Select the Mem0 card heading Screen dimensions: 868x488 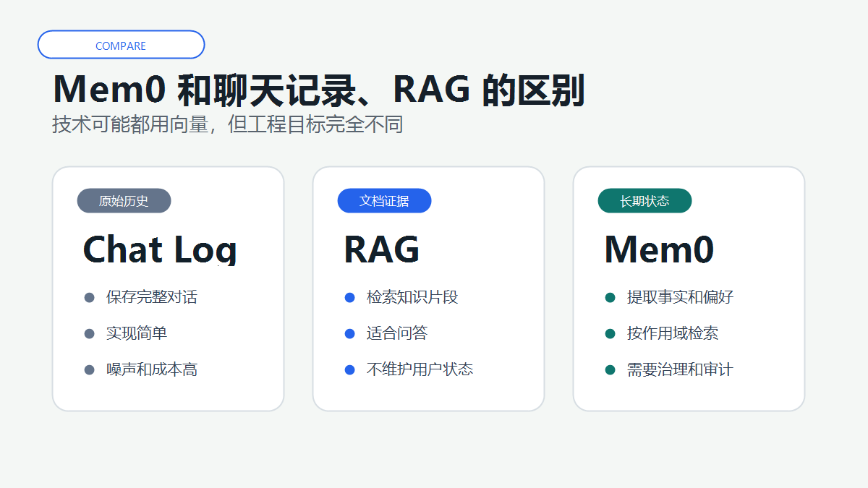658,249
